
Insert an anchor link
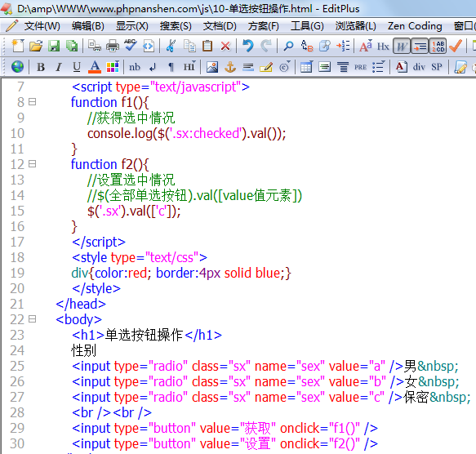click(229, 67)
